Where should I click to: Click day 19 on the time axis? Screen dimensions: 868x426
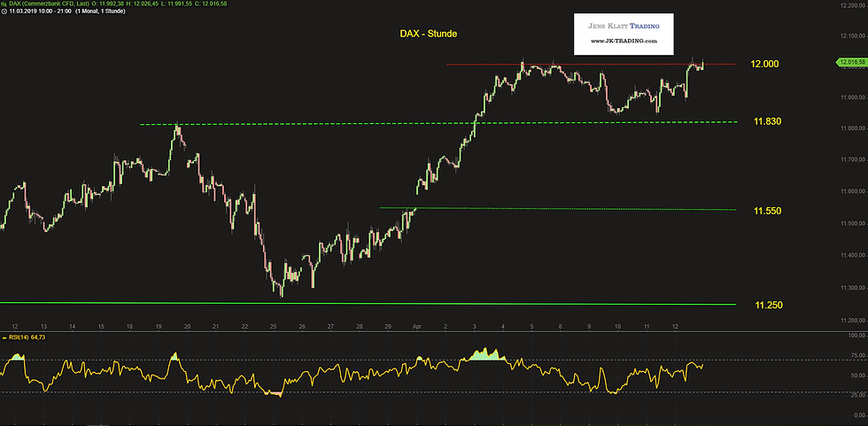(159, 327)
